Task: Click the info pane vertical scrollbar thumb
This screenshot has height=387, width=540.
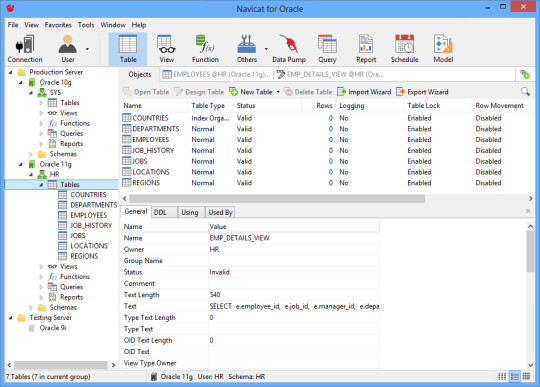Action: point(530,251)
